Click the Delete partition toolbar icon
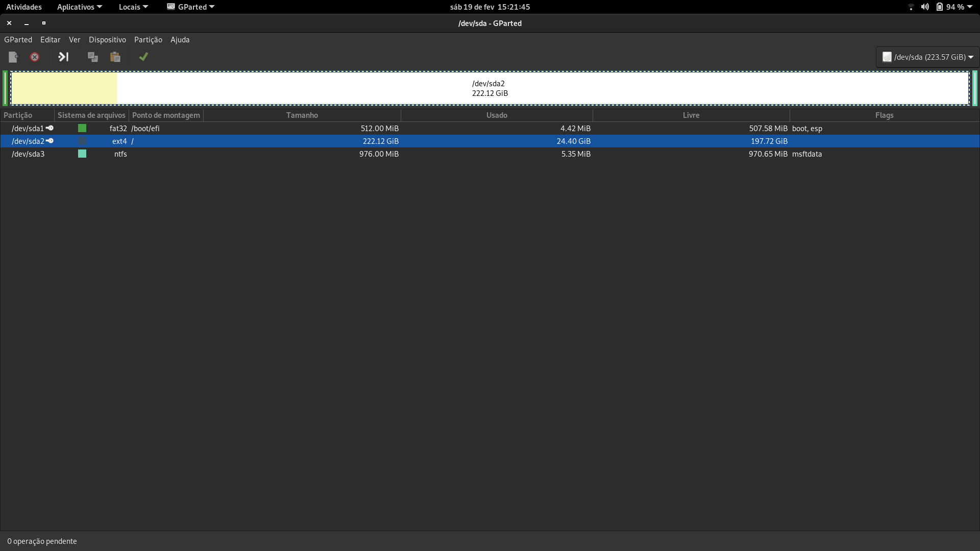 click(35, 57)
